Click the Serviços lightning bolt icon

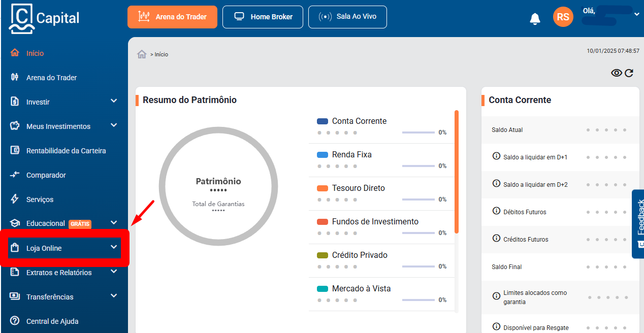[15, 199]
